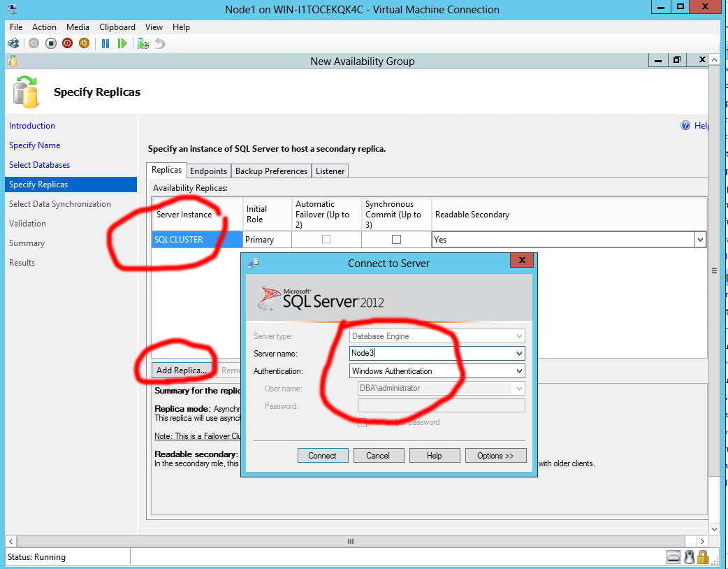This screenshot has width=728, height=569.
Task: Click the Connect button
Action: pos(322,456)
